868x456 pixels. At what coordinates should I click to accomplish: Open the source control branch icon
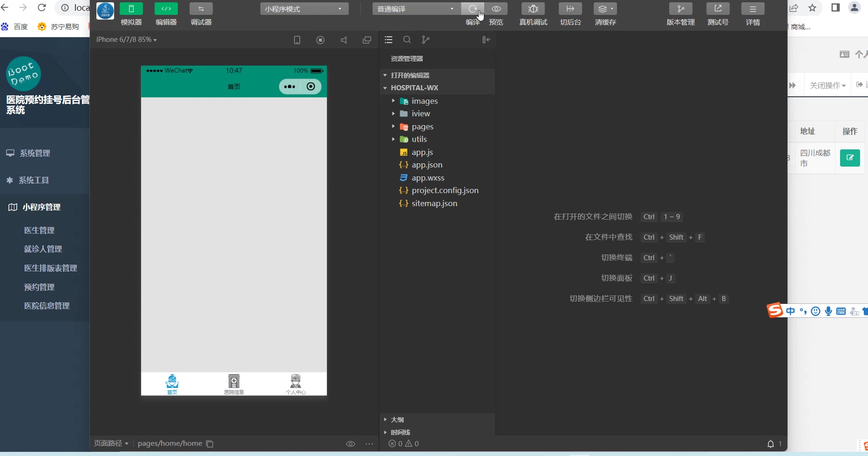pos(426,40)
